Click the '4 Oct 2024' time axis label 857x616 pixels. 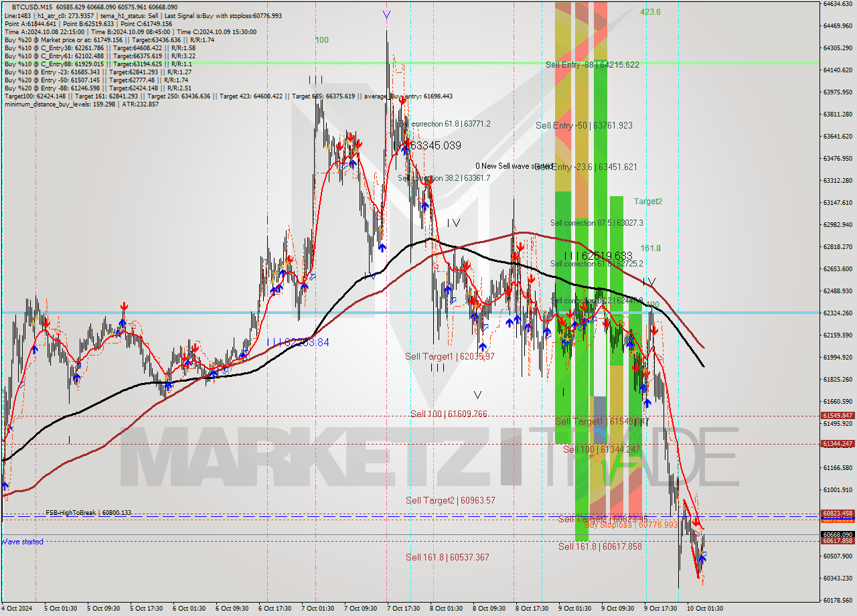point(18,609)
